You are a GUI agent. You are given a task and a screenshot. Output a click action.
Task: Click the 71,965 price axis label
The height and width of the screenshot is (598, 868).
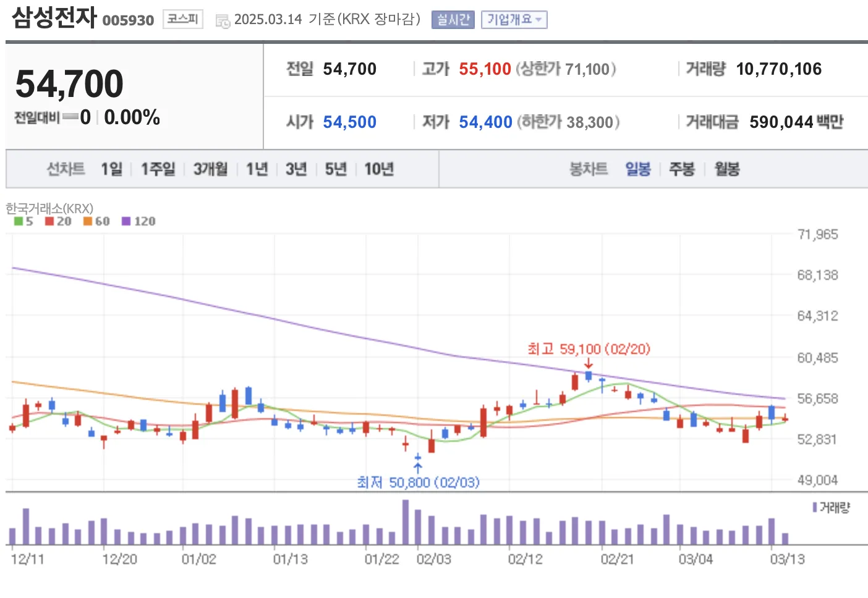[x=818, y=234]
